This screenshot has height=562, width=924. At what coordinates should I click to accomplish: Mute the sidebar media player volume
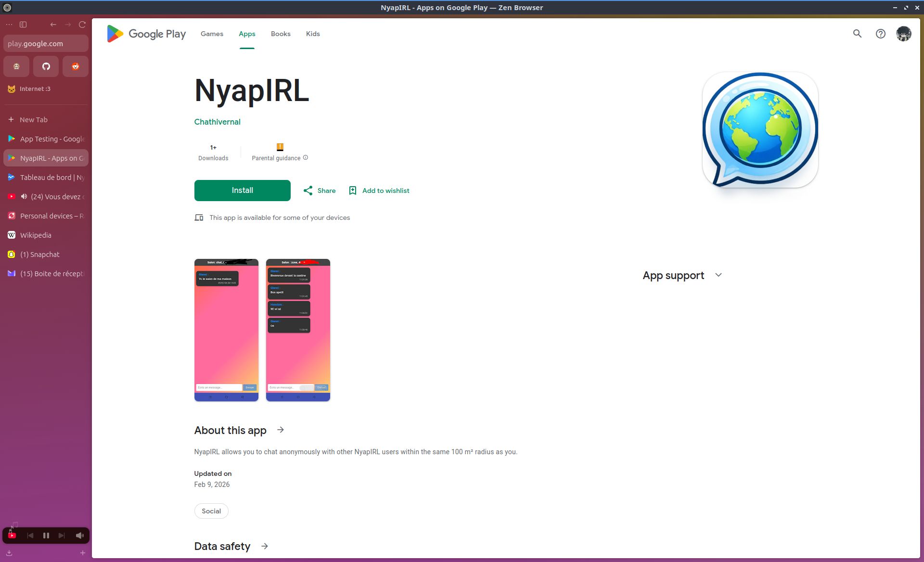(79, 536)
